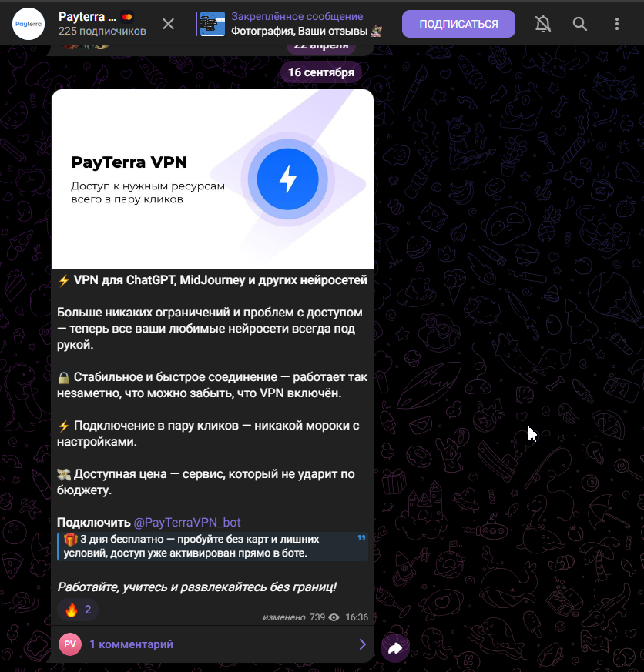Image resolution: width=644 pixels, height=672 pixels.
Task: Click the lightning bolt icon in the banner
Action: coord(287,179)
